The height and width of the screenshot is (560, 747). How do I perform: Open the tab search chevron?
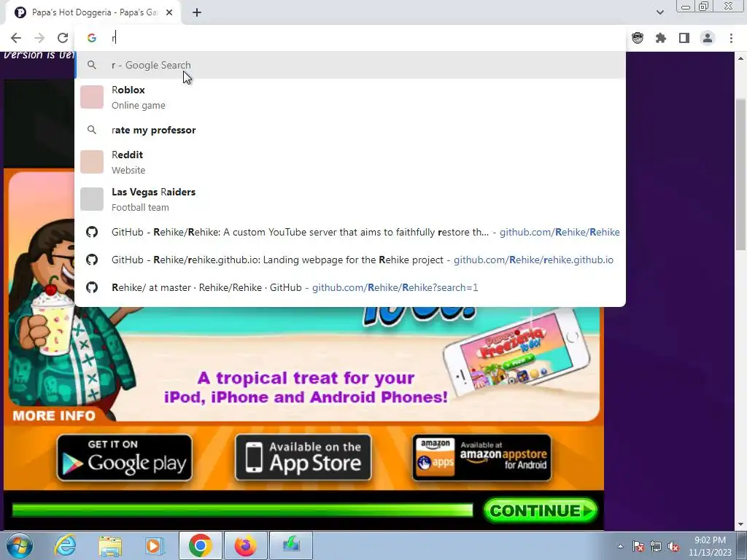coord(659,12)
